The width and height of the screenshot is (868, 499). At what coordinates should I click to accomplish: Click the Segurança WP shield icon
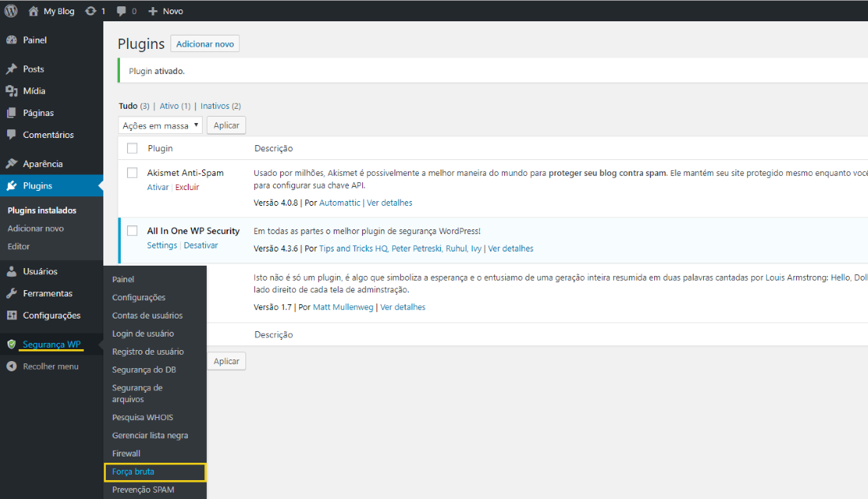12,344
